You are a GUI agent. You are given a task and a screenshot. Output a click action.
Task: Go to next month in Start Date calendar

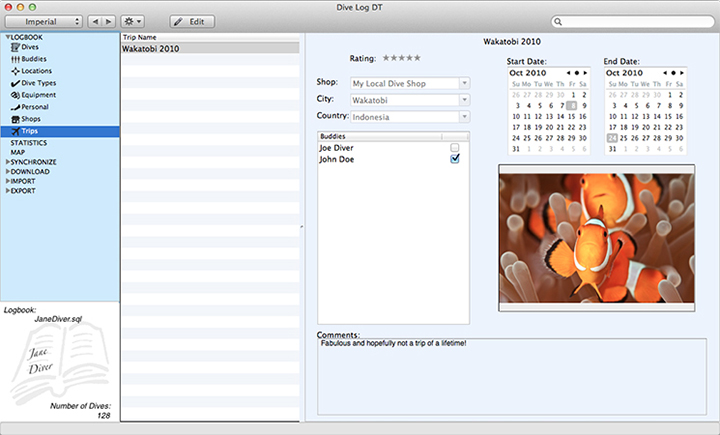(x=583, y=73)
